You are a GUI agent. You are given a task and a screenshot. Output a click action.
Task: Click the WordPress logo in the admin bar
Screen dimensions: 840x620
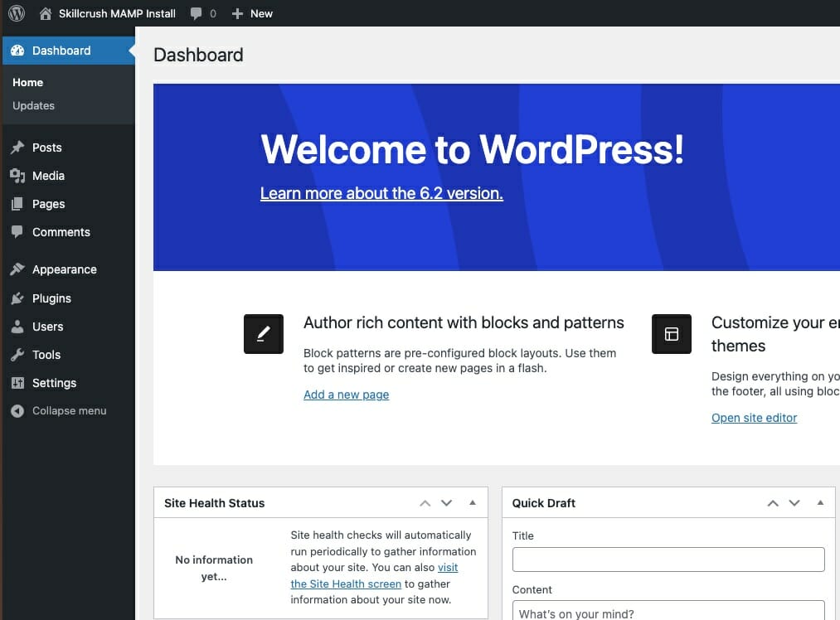click(x=16, y=13)
